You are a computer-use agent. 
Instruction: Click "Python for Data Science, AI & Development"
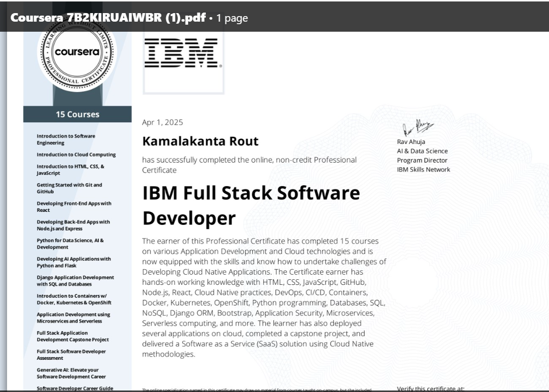click(x=70, y=244)
